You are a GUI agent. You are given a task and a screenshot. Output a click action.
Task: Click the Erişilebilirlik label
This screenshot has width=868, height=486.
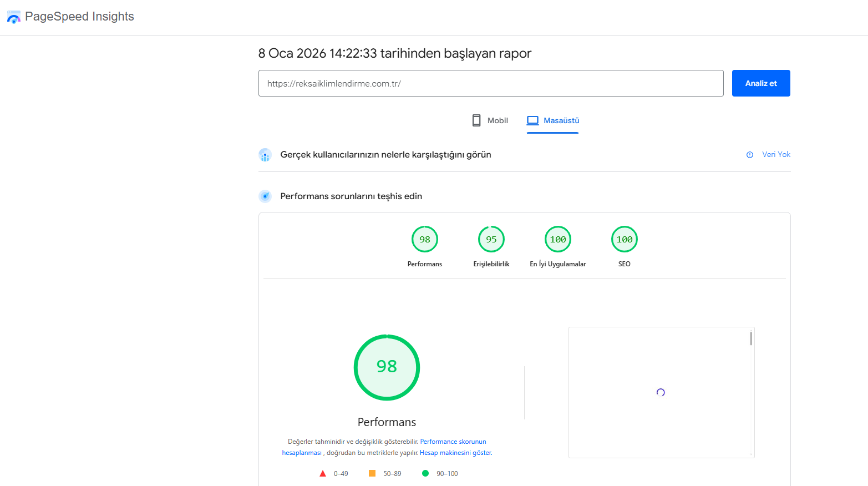(491, 264)
